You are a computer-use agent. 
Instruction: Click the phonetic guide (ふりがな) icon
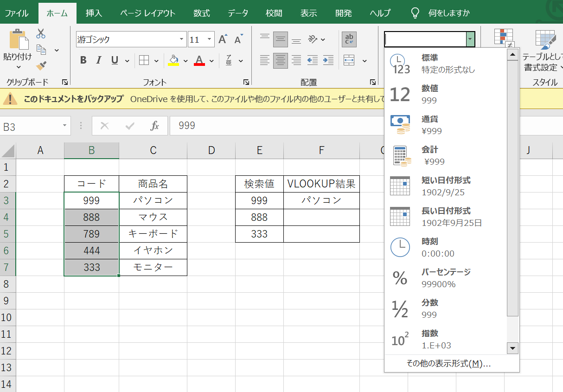229,60
